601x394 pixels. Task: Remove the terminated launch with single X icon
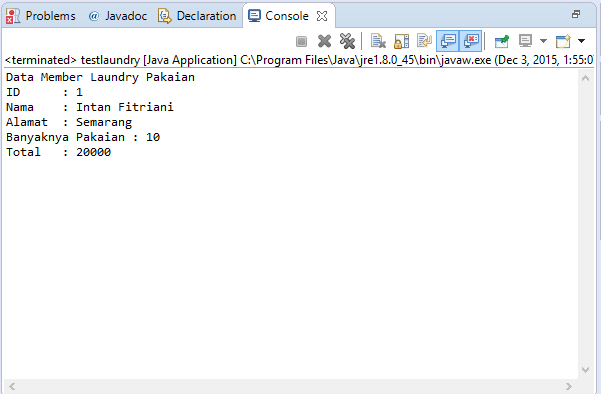(324, 41)
